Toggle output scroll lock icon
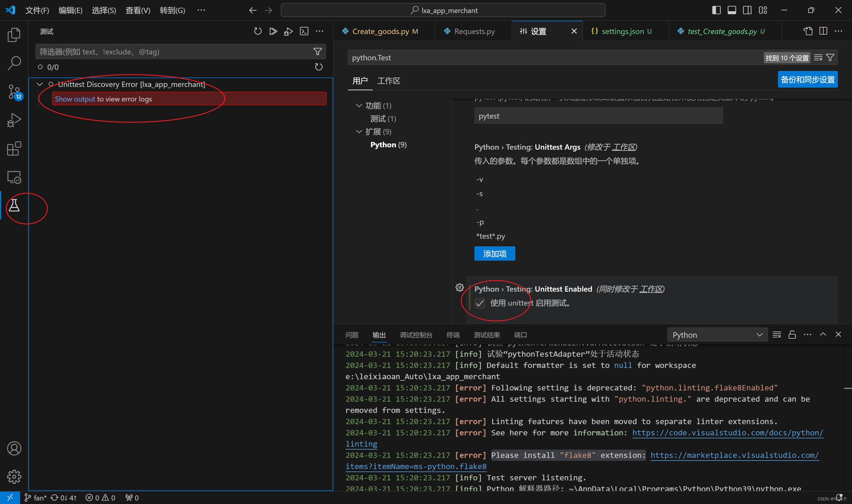The image size is (852, 504). pos(792,335)
